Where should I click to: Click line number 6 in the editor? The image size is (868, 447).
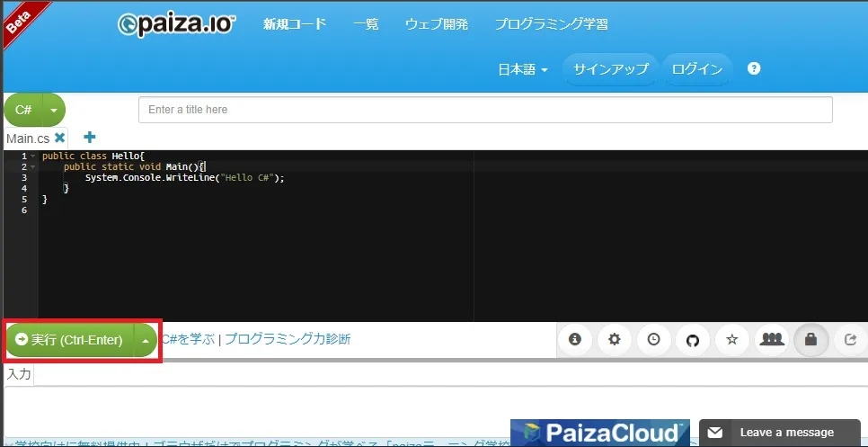point(23,210)
